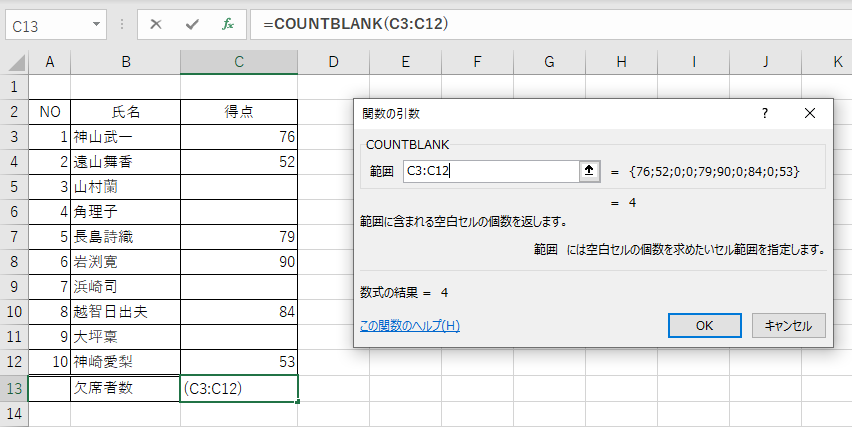Click the Cancel (X) icon in formula bar
The image size is (852, 427).
pos(156,24)
